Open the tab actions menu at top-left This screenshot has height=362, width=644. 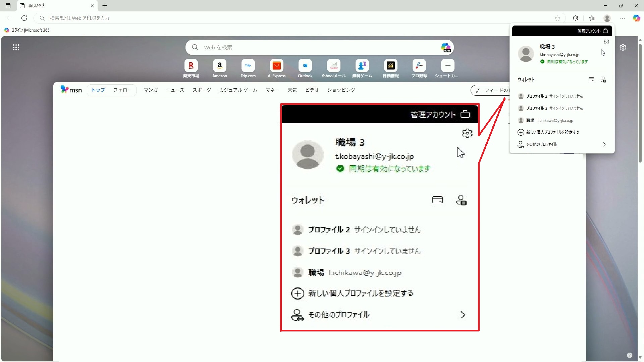click(8, 6)
